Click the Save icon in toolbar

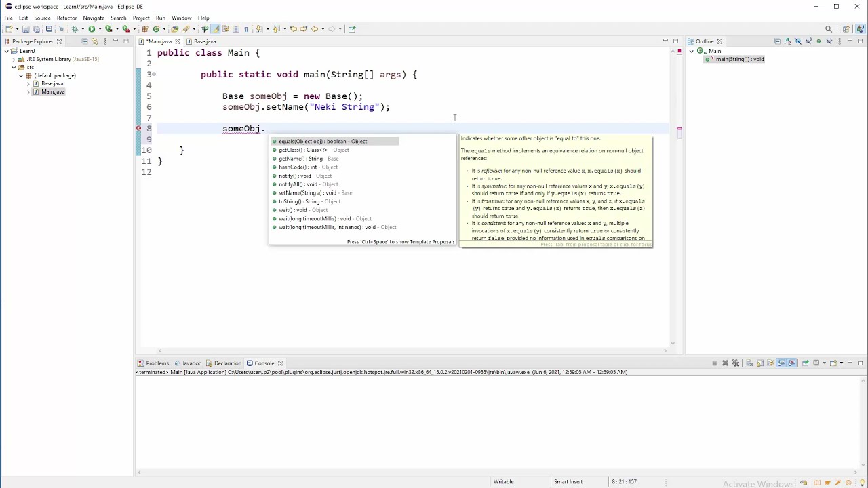[26, 29]
